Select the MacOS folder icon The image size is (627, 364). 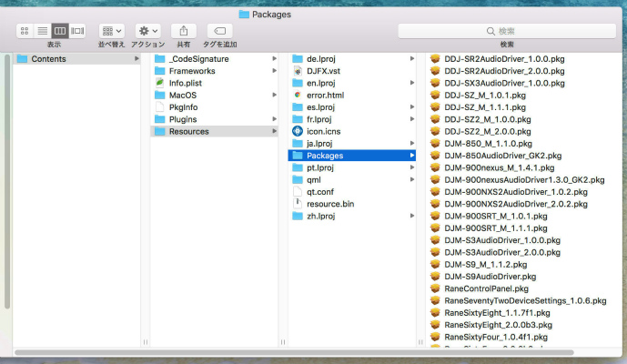click(160, 96)
